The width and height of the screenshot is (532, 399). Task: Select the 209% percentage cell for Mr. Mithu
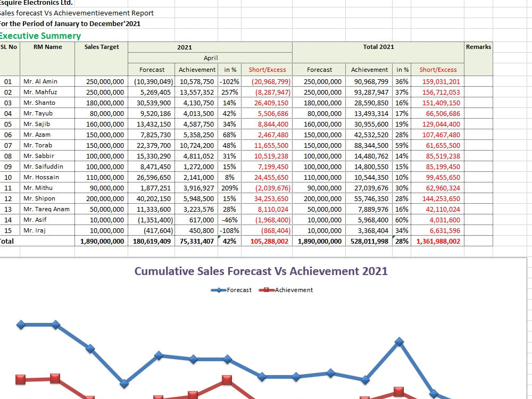pyautogui.click(x=230, y=188)
